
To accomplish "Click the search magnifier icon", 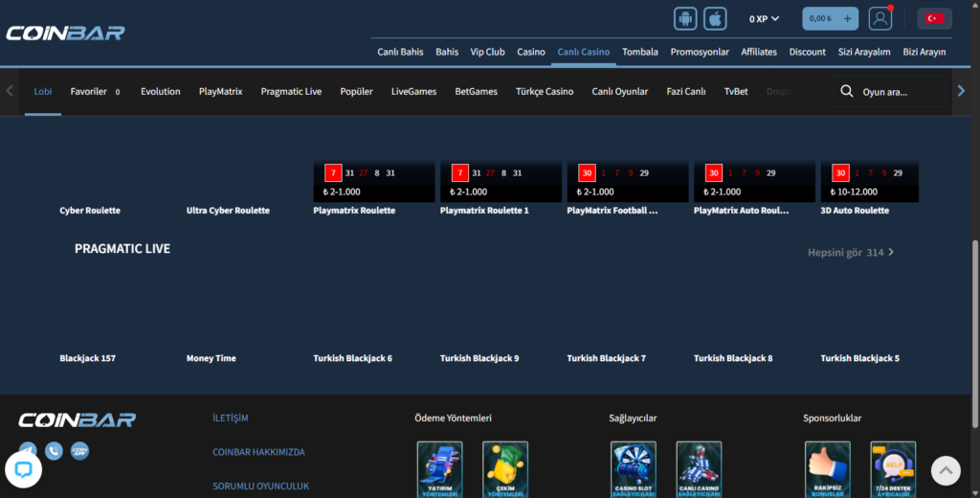I will pos(846,92).
